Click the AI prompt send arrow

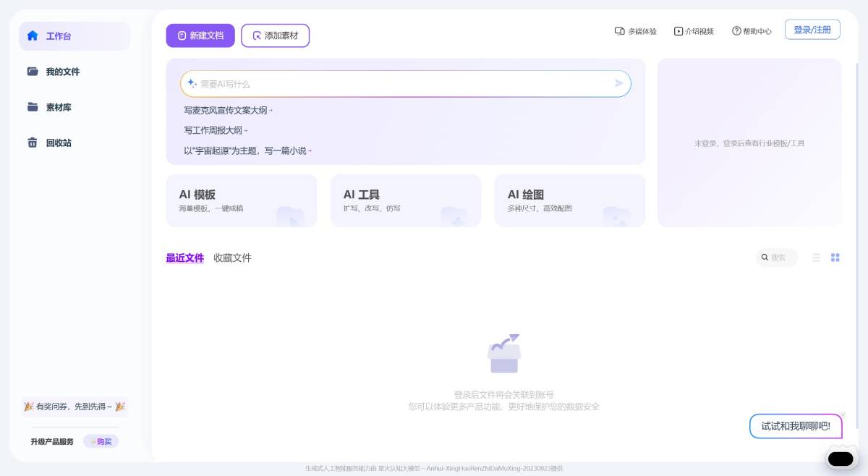tap(618, 83)
